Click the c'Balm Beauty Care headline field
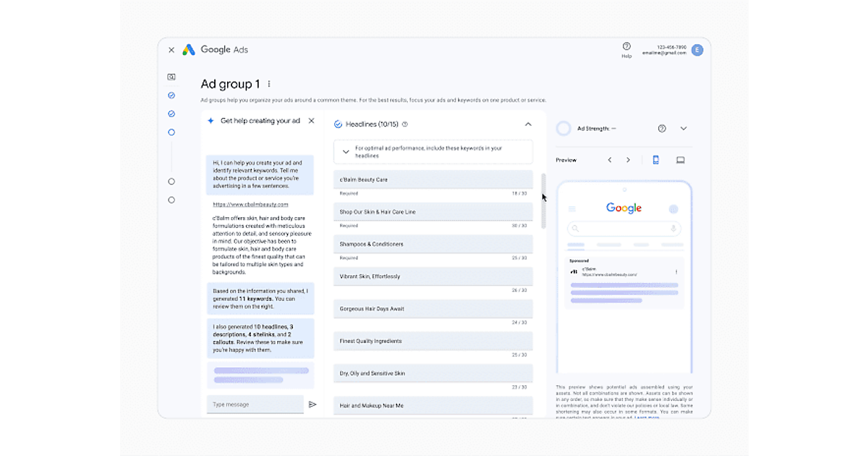 coord(433,180)
